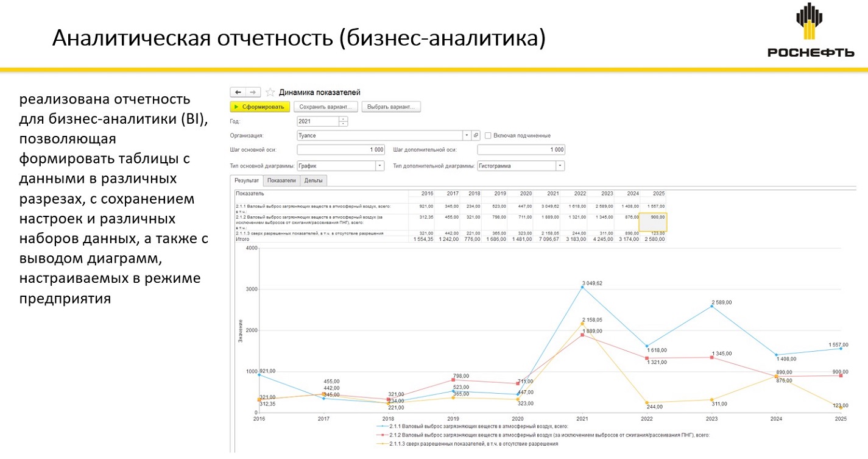
Task: Expand the Организация dropdown list
Action: pyautogui.click(x=467, y=135)
